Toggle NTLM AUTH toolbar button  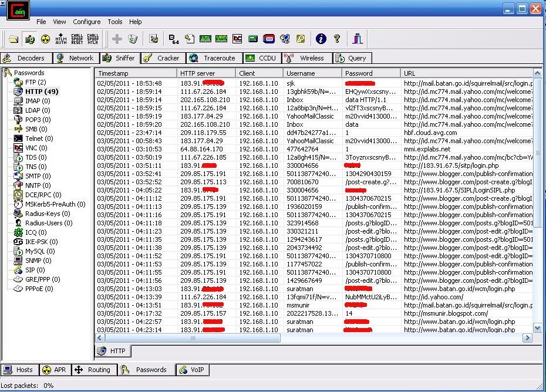click(x=61, y=39)
